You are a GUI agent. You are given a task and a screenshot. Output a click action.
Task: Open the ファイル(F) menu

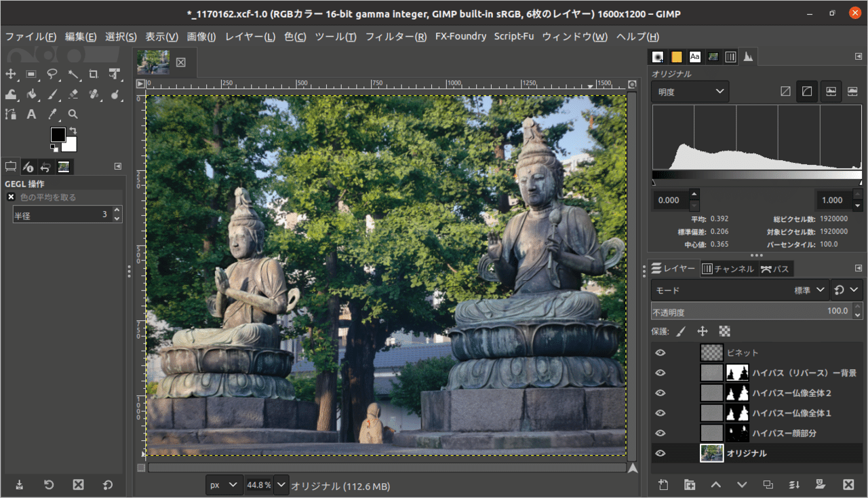coord(31,37)
